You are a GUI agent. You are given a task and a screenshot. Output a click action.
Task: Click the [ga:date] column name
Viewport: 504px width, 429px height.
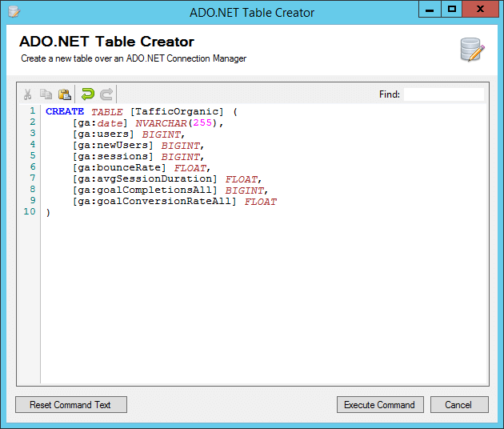100,122
